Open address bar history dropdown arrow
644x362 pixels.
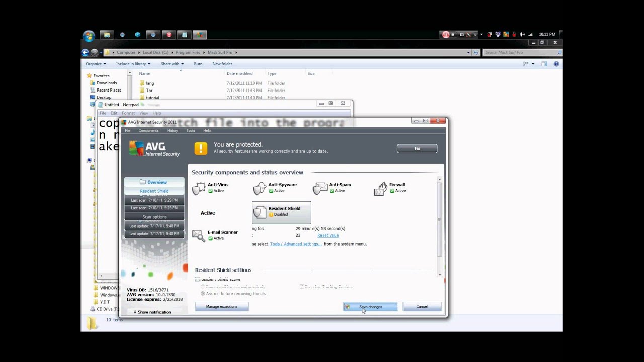click(468, 52)
